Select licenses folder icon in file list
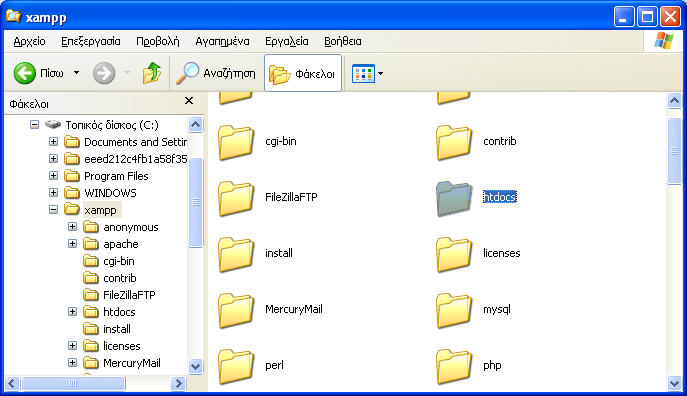The image size is (687, 396). tap(454, 254)
